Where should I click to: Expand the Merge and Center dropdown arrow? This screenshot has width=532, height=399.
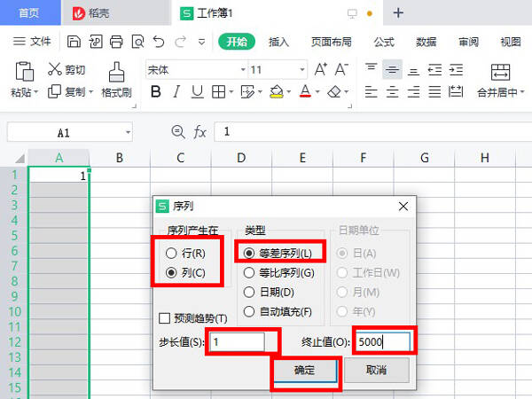pos(522,92)
